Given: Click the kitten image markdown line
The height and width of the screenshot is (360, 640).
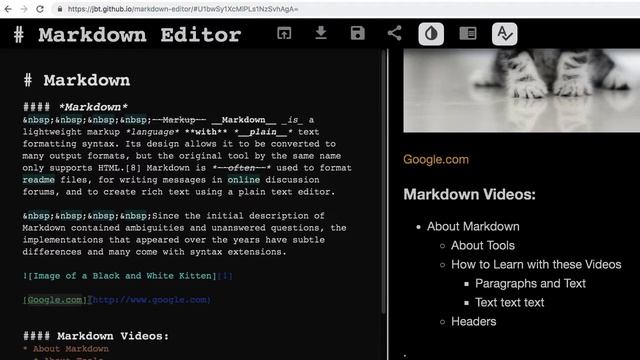Looking at the screenshot, I should point(128,276).
